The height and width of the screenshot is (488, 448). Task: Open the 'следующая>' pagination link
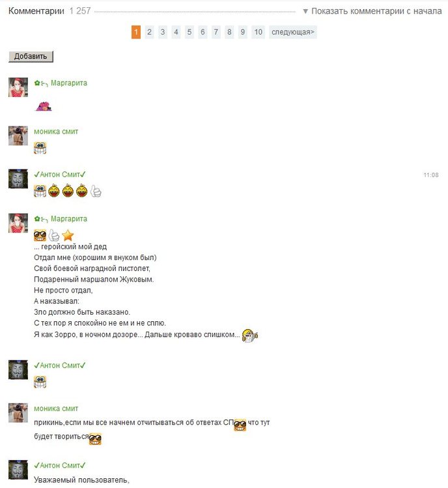click(x=293, y=32)
